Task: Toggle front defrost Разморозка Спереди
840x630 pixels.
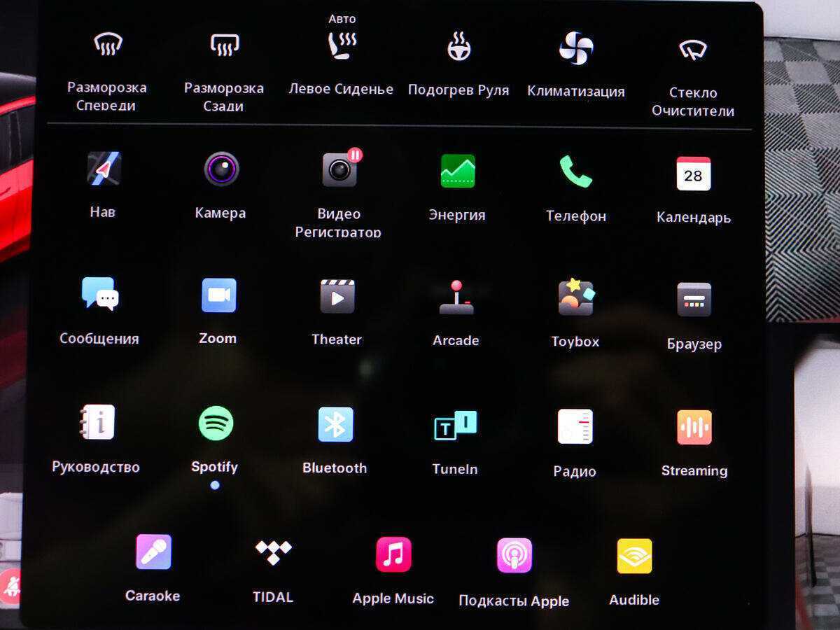Action: point(107,45)
